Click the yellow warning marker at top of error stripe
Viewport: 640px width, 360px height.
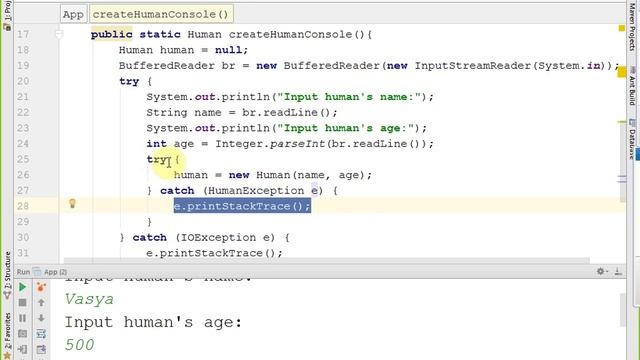tap(622, 28)
